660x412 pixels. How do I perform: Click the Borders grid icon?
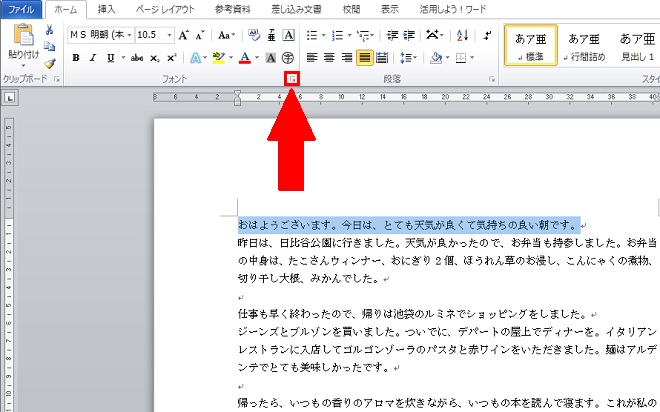click(x=461, y=58)
